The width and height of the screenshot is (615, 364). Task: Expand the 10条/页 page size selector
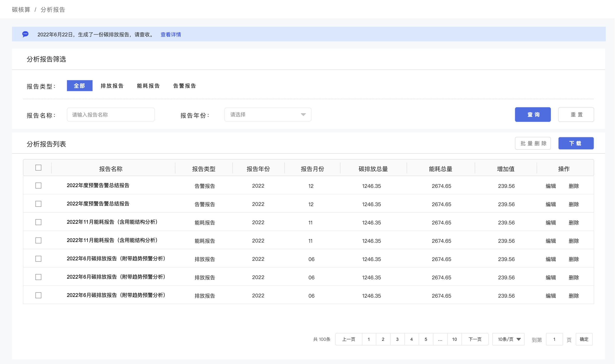coord(508,339)
